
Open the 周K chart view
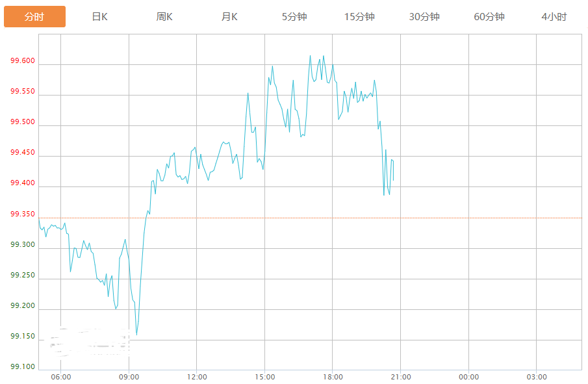tap(164, 17)
